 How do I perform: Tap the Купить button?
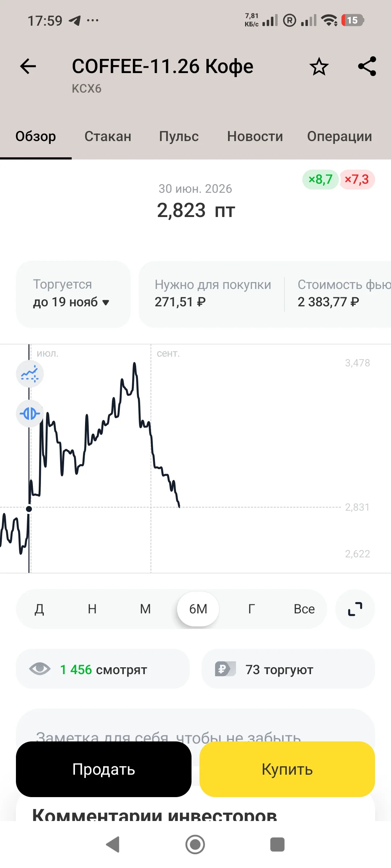click(x=287, y=769)
